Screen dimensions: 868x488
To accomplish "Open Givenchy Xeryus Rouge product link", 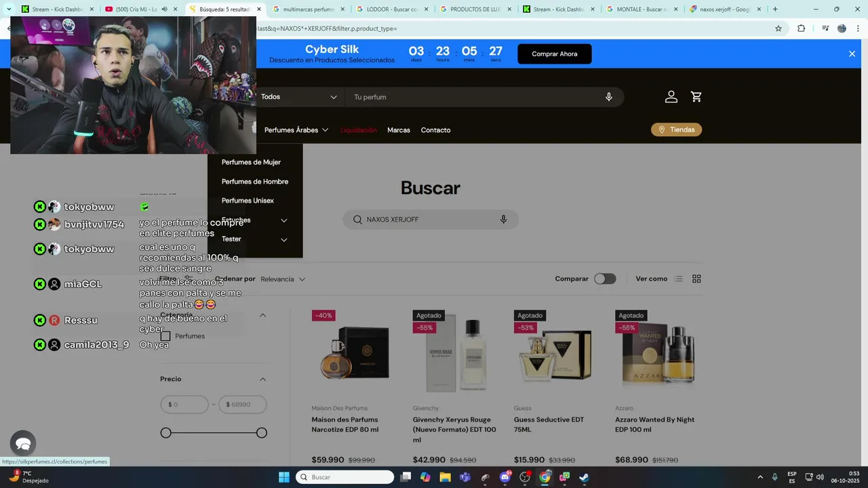I will click(454, 430).
